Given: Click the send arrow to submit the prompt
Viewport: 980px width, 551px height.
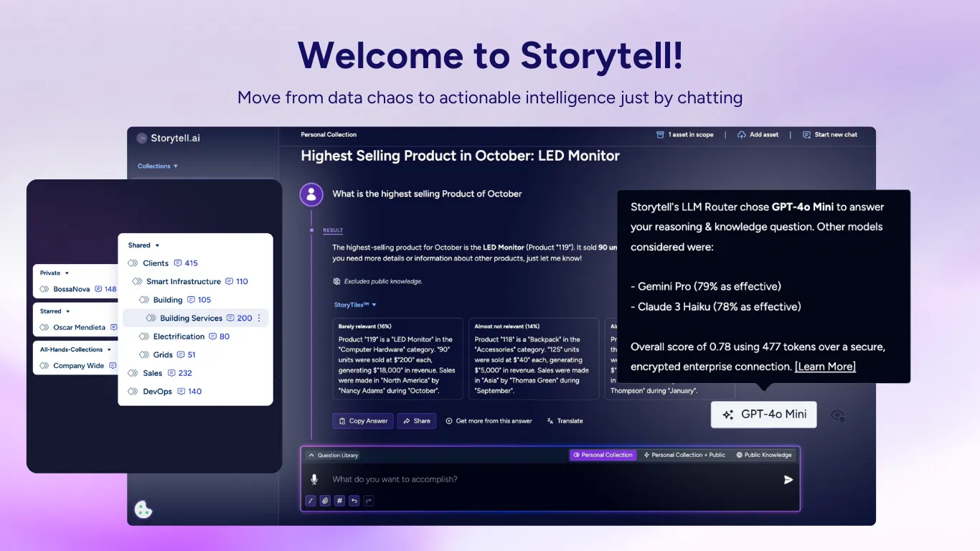Looking at the screenshot, I should coord(788,479).
